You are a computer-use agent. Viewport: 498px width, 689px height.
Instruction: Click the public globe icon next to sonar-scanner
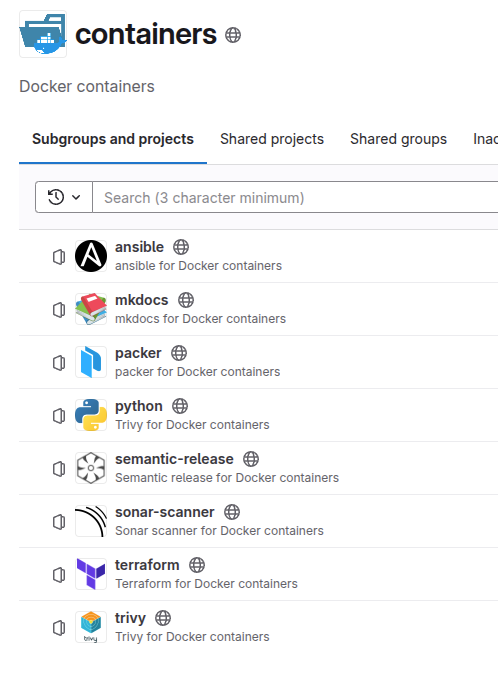[x=232, y=512]
